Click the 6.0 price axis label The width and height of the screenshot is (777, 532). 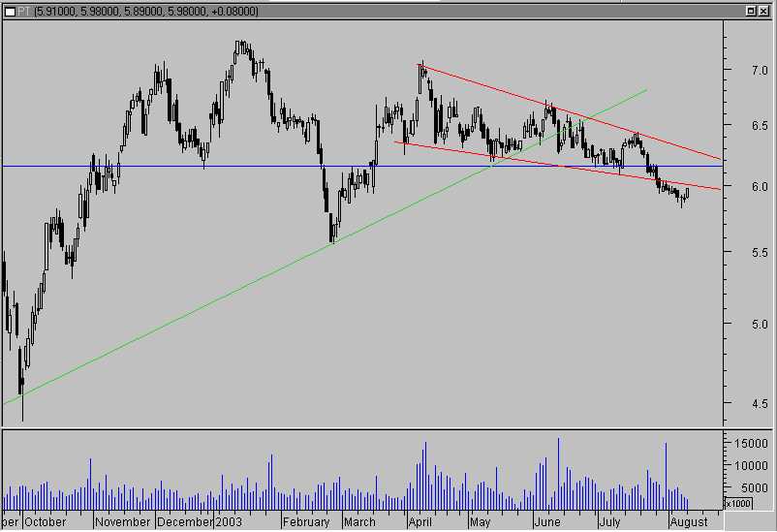tap(760, 186)
